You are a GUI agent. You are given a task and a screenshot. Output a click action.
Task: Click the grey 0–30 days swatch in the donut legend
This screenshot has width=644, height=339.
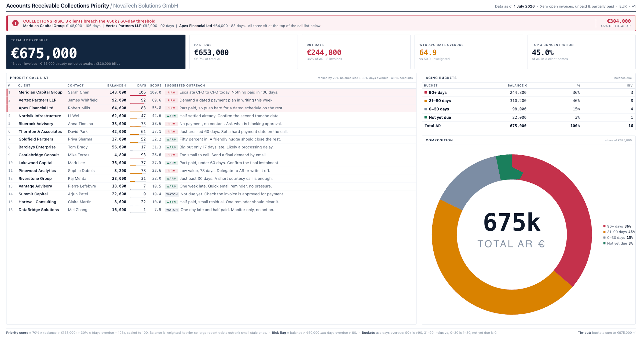[605, 238]
